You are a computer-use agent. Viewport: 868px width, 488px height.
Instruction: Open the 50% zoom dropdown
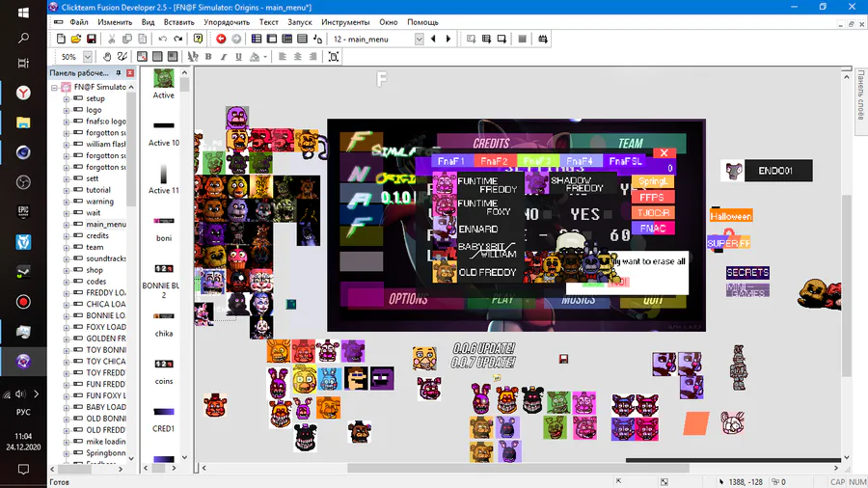[x=88, y=57]
